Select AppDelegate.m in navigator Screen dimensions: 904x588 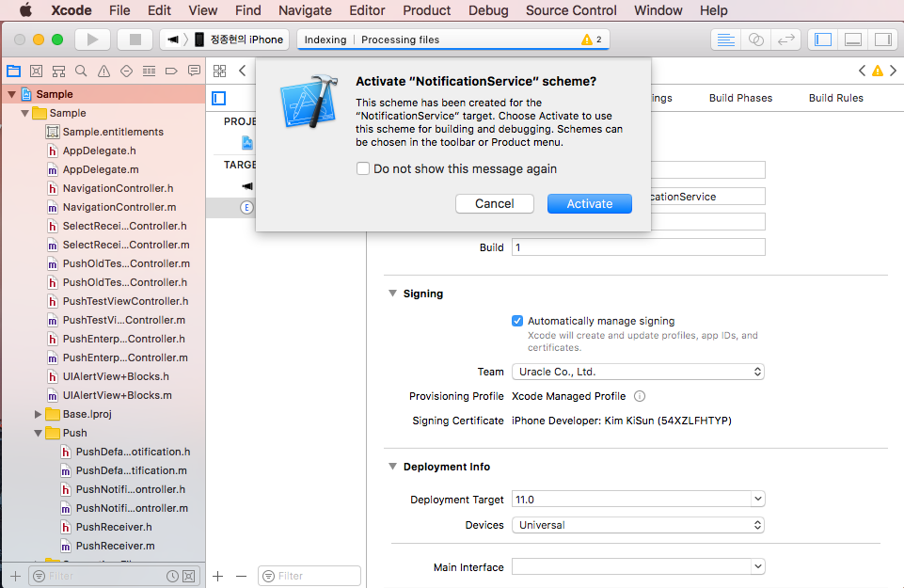tap(103, 169)
